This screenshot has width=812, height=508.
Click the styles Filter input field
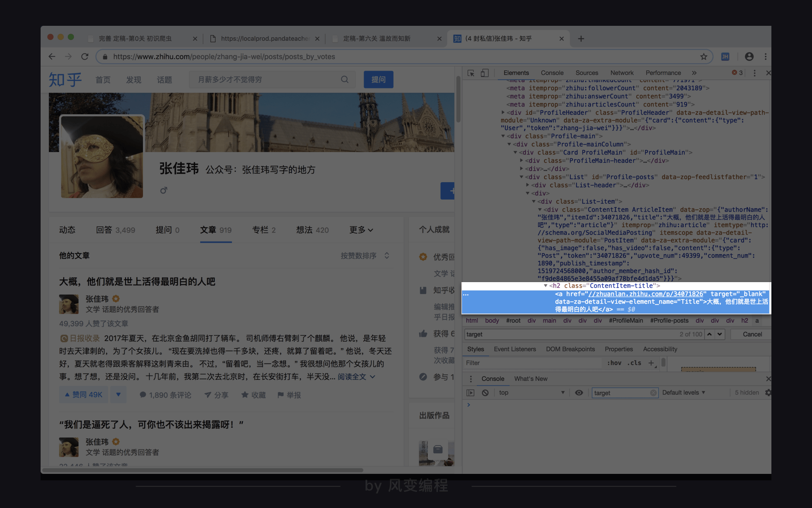507,363
